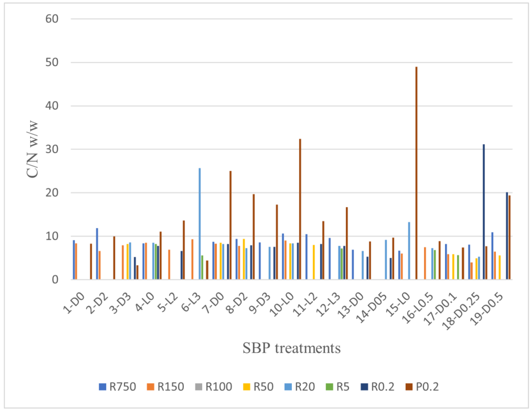This screenshot has width=532, height=411.
Task: Click the R0.2 bar at 18-D0.25
Action: click(x=484, y=212)
